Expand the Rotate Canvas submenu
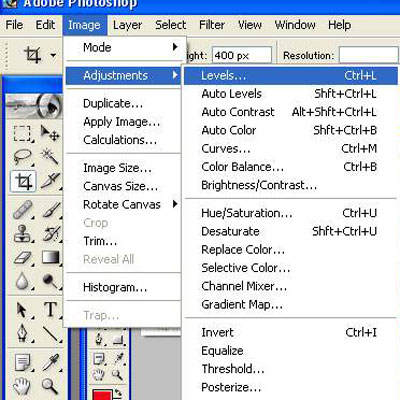400x400 pixels. [123, 204]
